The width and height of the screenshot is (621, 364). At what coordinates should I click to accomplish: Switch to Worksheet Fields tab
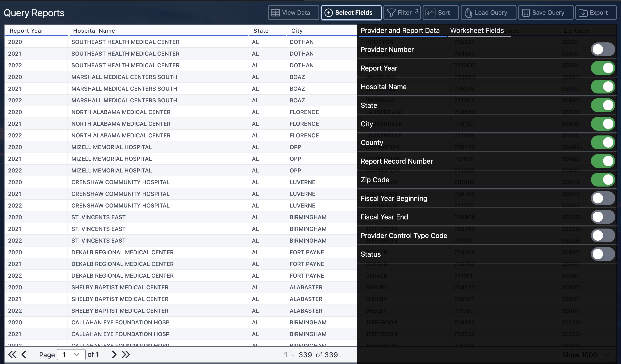pyautogui.click(x=479, y=31)
